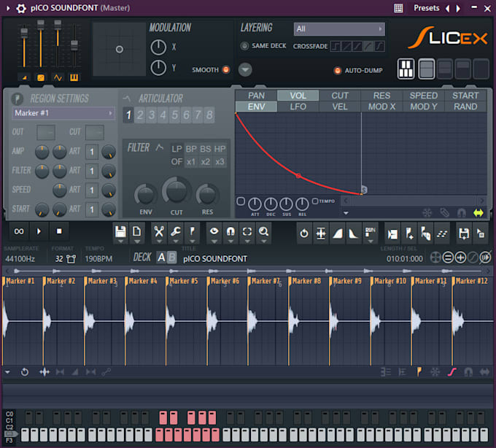496x448 pixels.
Task: Select the x2 filter slope option
Action: click(x=205, y=162)
